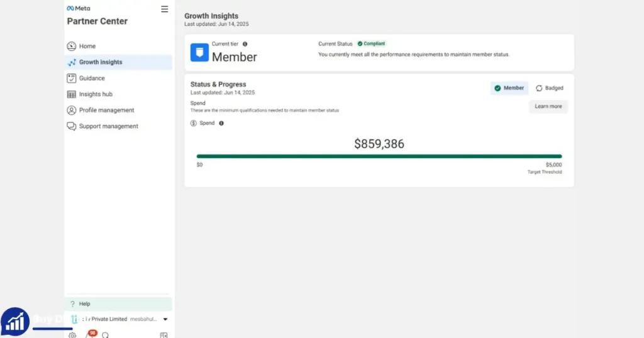Switch to the Badged status tab
644x338 pixels.
tap(550, 88)
